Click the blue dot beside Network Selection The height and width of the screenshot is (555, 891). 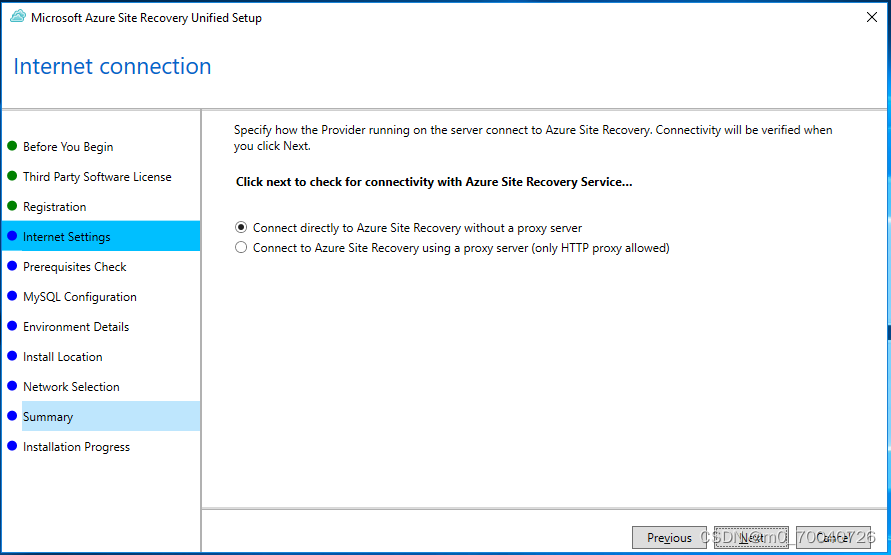[12, 386]
